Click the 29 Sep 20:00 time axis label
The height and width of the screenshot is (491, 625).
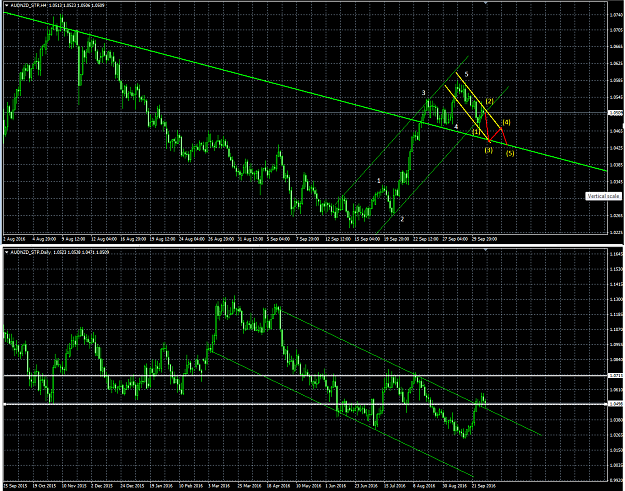[485, 239]
